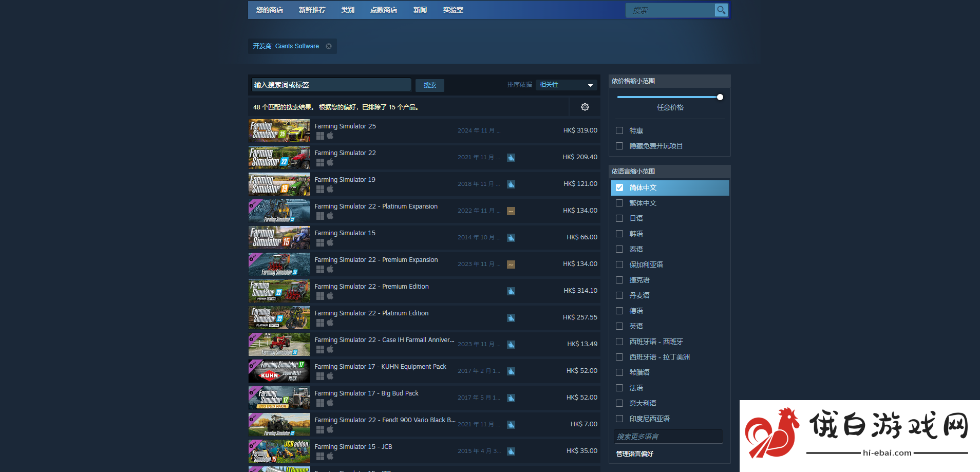Click Apple platform icon for Farming Simulator 15

[330, 242]
